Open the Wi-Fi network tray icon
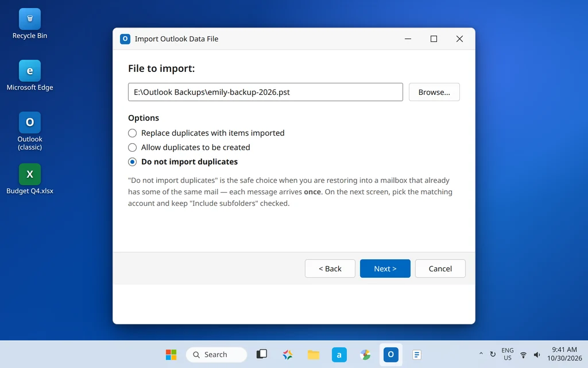This screenshot has height=368, width=588. coord(523,354)
